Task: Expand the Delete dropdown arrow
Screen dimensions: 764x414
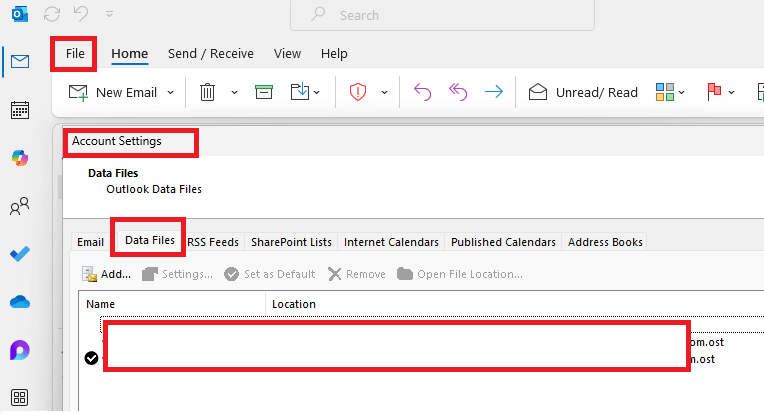Action: (x=234, y=92)
